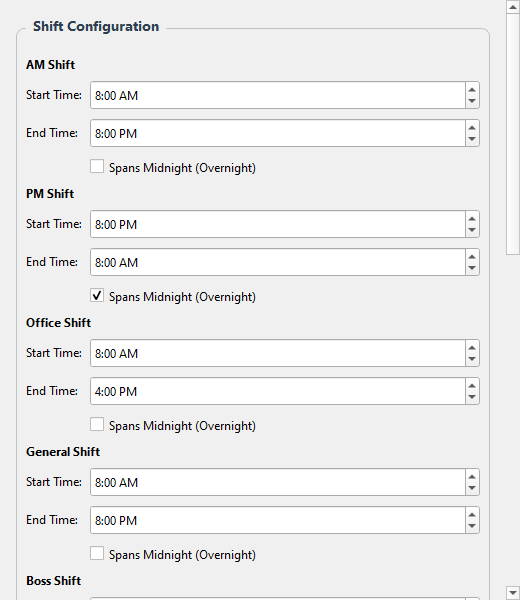Click the vertical scrollbar thumb

(513, 134)
